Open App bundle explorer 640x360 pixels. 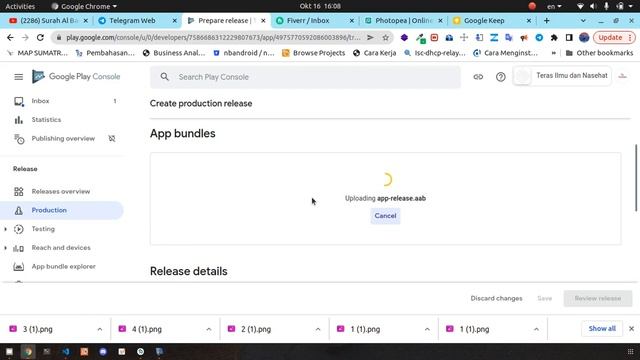[x=63, y=267]
